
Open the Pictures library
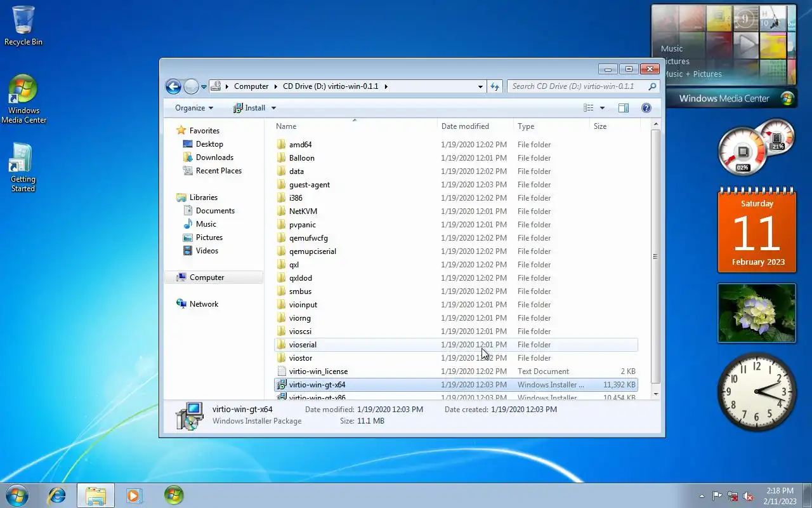pyautogui.click(x=209, y=237)
